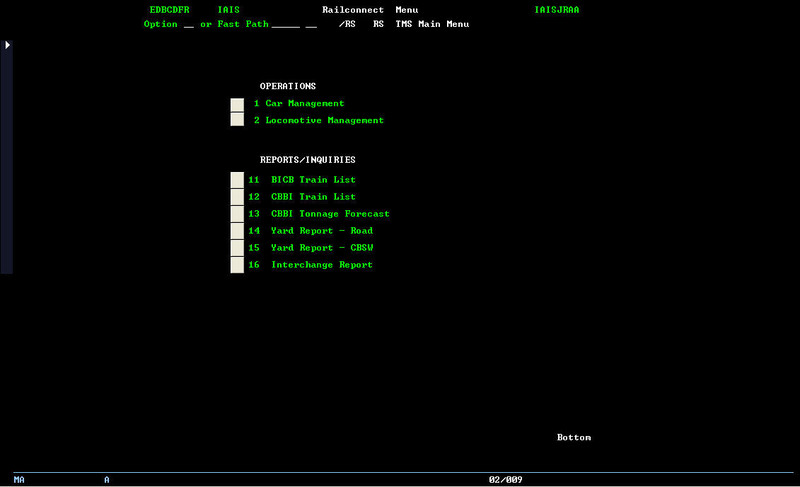This screenshot has width=800, height=487.
Task: Open the Yard Report - CBSW entry
Action: 322,247
